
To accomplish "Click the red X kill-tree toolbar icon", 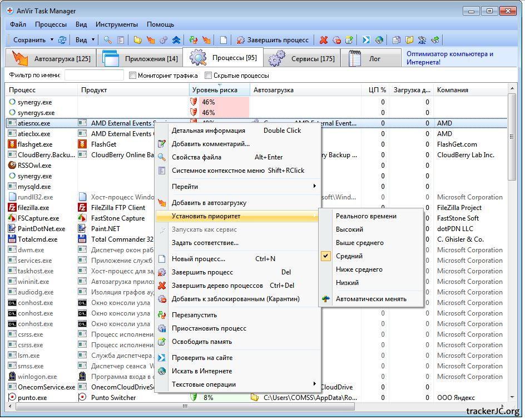I will point(324,40).
